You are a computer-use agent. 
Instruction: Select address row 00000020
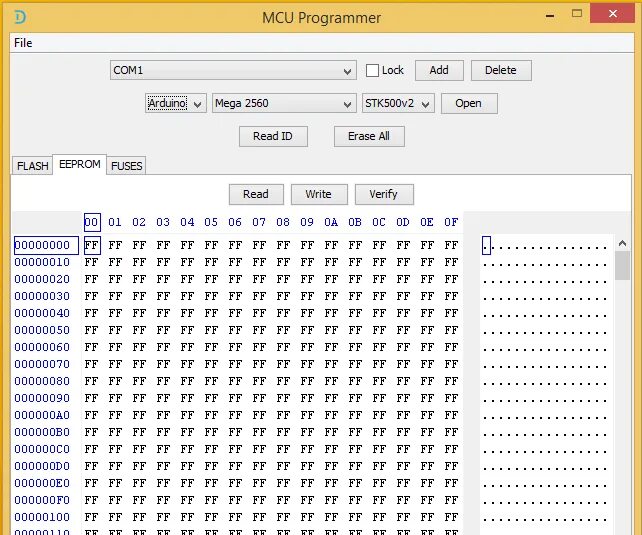point(42,279)
